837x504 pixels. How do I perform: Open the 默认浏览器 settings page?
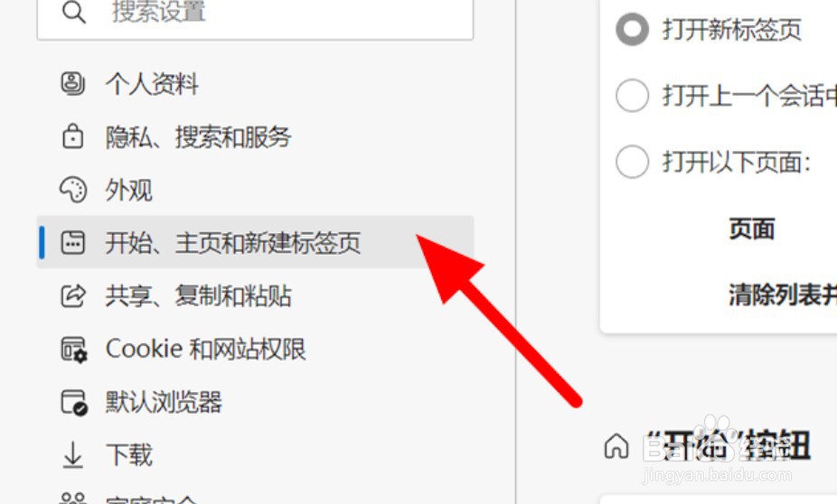tap(255, 402)
